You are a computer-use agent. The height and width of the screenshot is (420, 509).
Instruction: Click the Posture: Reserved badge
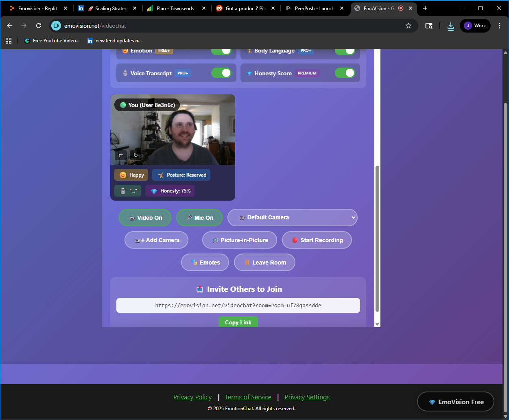coord(181,175)
